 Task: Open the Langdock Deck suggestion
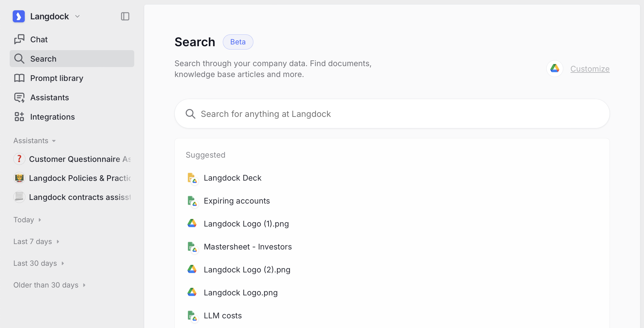tap(232, 178)
